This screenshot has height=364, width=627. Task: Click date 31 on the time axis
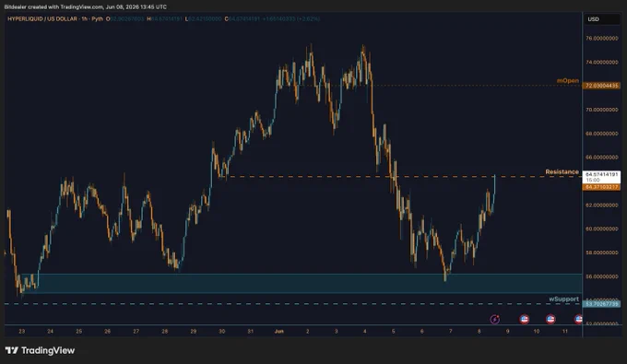(x=250, y=331)
